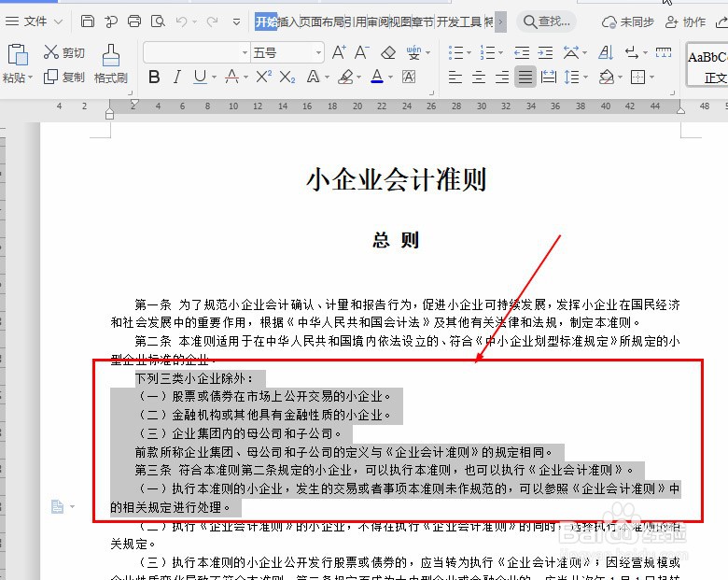Click the paragraph shading bucket icon
Image resolution: width=728 pixels, height=580 pixels.
click(607, 77)
